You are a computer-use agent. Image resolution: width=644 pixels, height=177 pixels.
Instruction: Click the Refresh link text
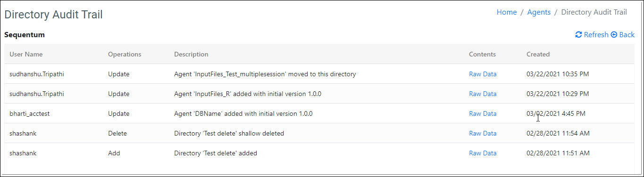pyautogui.click(x=596, y=35)
